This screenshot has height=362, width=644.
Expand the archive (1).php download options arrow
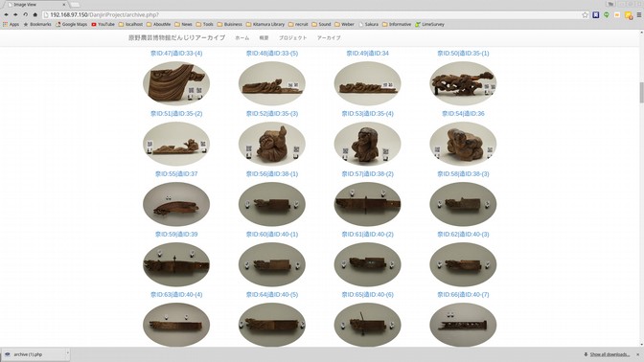67,353
